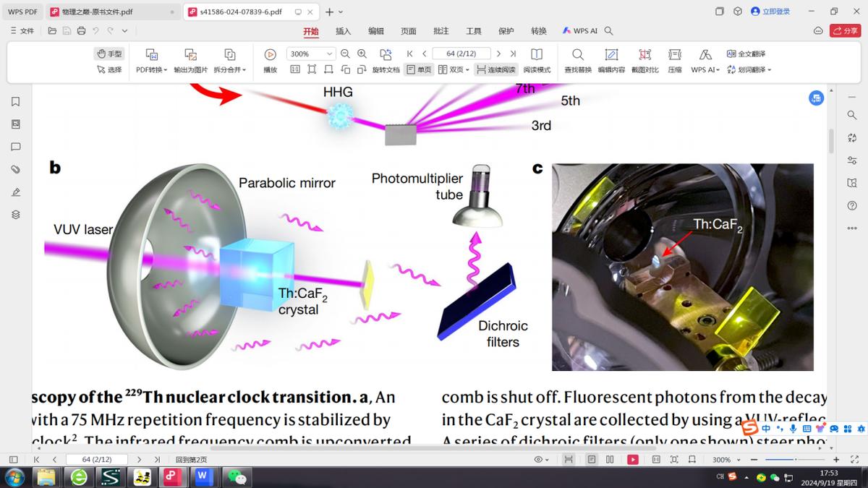Open the bookmark panel in left sidebar

pos(15,102)
